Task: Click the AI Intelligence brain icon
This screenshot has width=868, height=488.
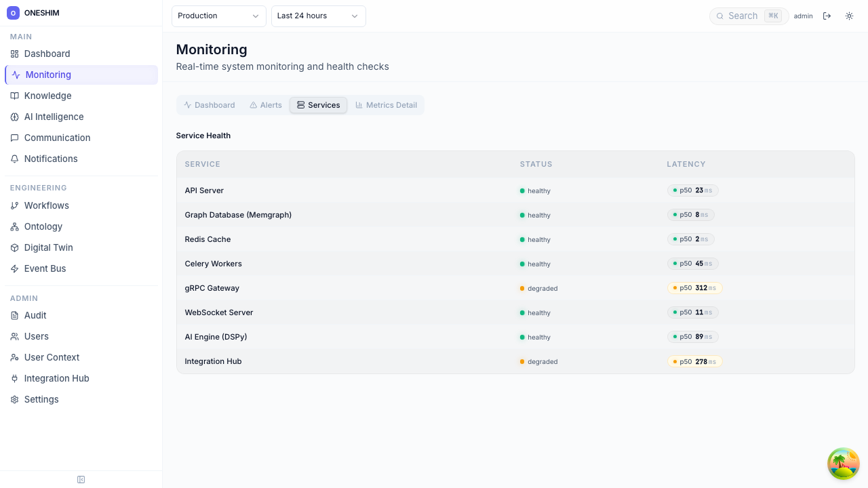Action: 14,117
